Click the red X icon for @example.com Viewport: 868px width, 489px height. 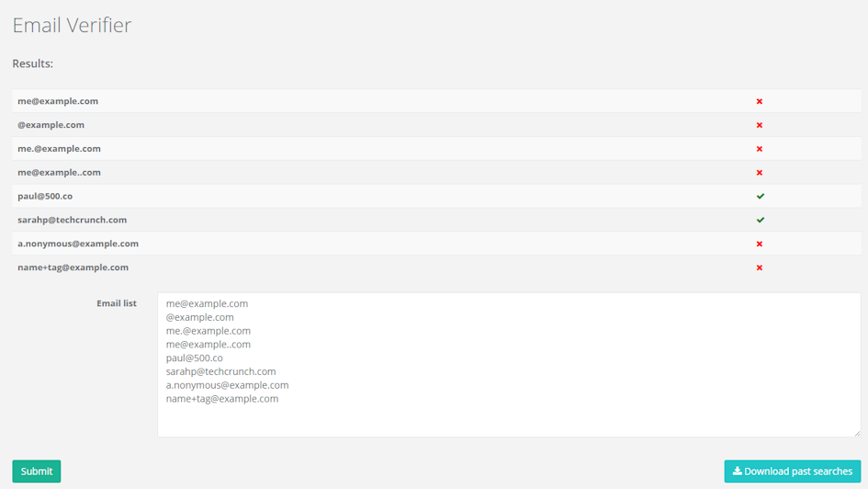(x=759, y=125)
